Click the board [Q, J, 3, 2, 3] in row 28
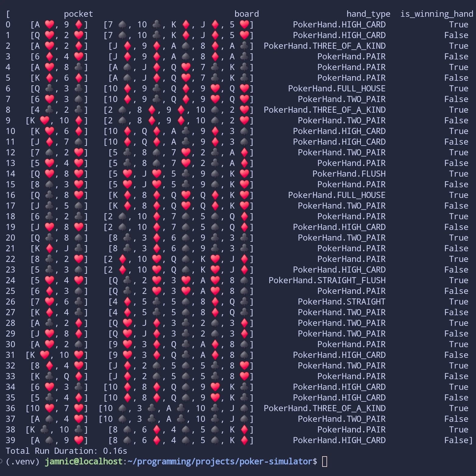 [181, 323]
